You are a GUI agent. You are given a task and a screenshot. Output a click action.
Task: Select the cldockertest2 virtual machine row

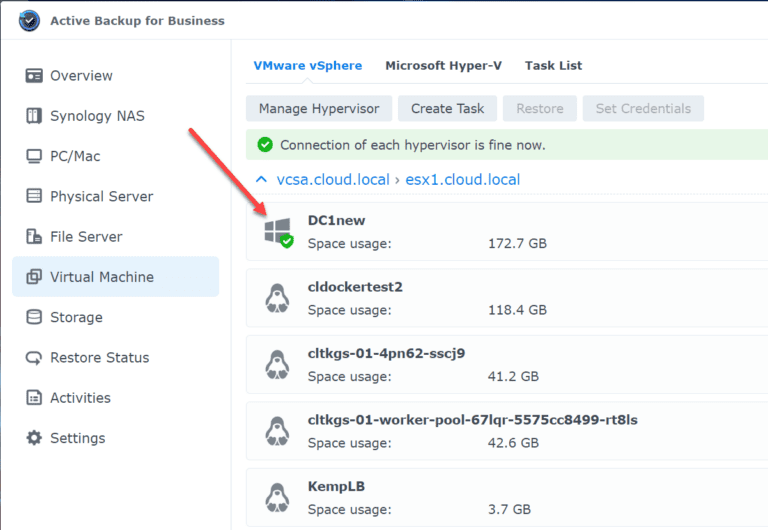(x=500, y=297)
